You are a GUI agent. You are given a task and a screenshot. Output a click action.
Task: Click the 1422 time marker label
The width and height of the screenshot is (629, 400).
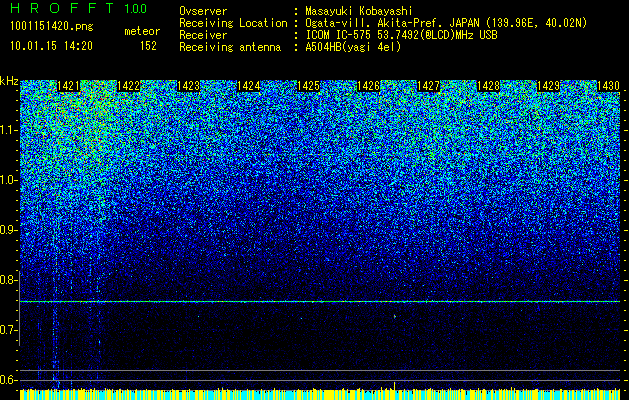click(128, 86)
